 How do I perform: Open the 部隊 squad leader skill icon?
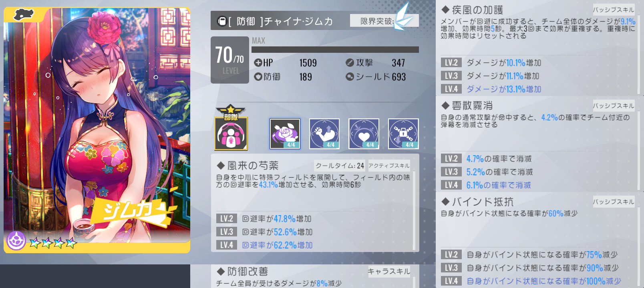[231, 128]
